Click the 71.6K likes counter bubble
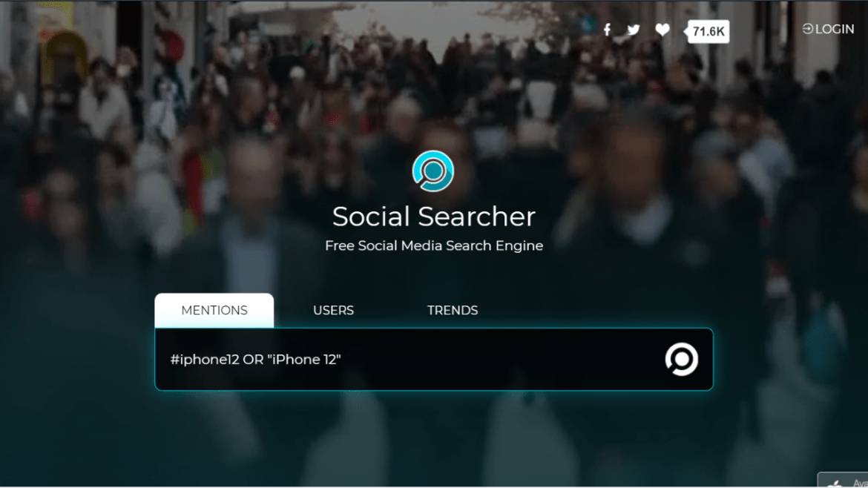 coord(708,32)
